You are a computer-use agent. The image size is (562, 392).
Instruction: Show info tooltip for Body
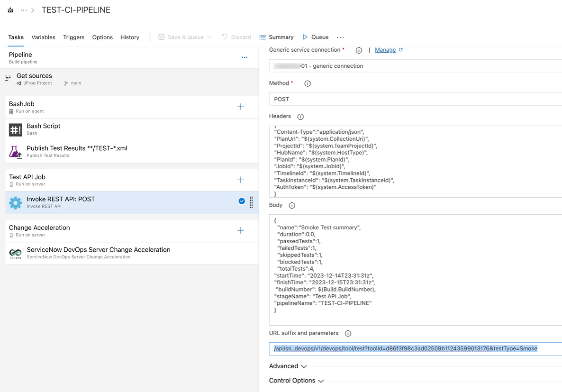click(292, 205)
